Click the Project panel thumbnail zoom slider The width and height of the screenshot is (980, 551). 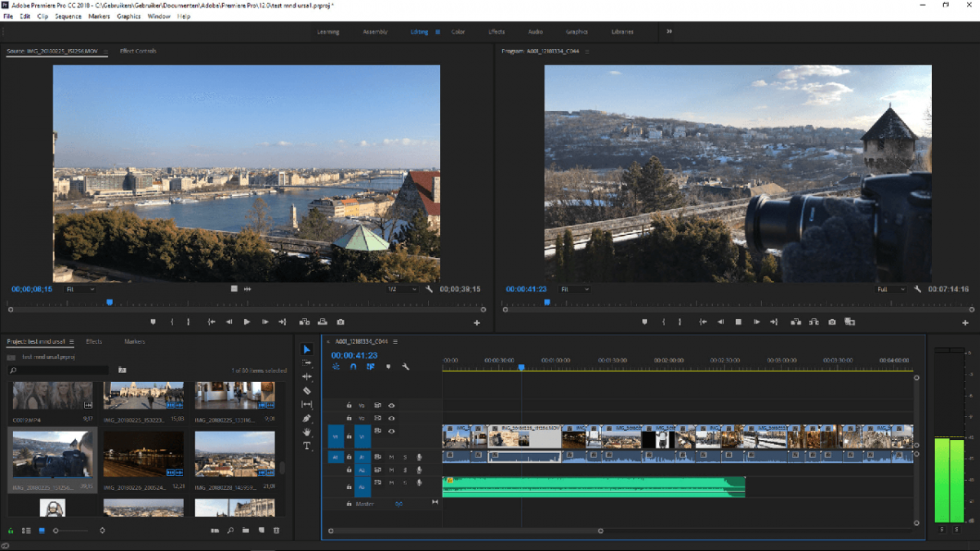point(56,531)
